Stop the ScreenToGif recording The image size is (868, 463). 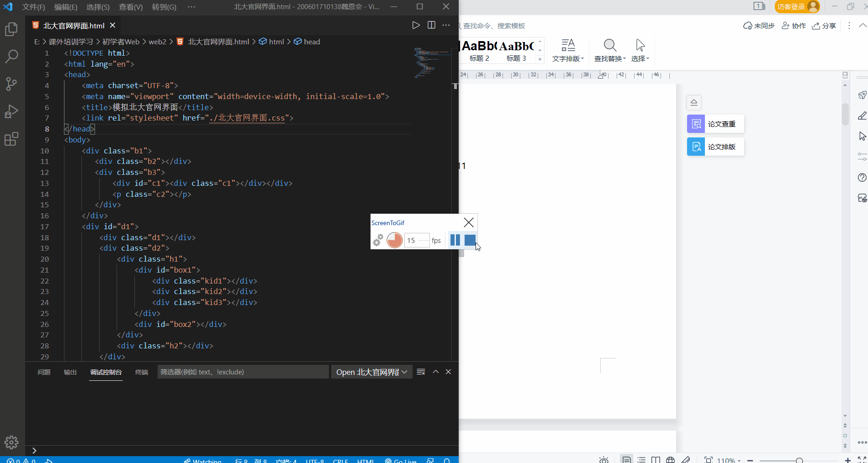[470, 240]
